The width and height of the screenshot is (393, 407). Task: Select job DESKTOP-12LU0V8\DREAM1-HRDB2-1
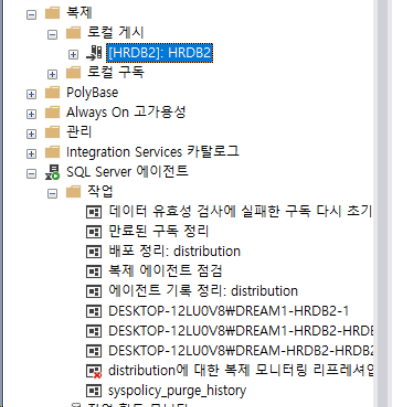228,311
